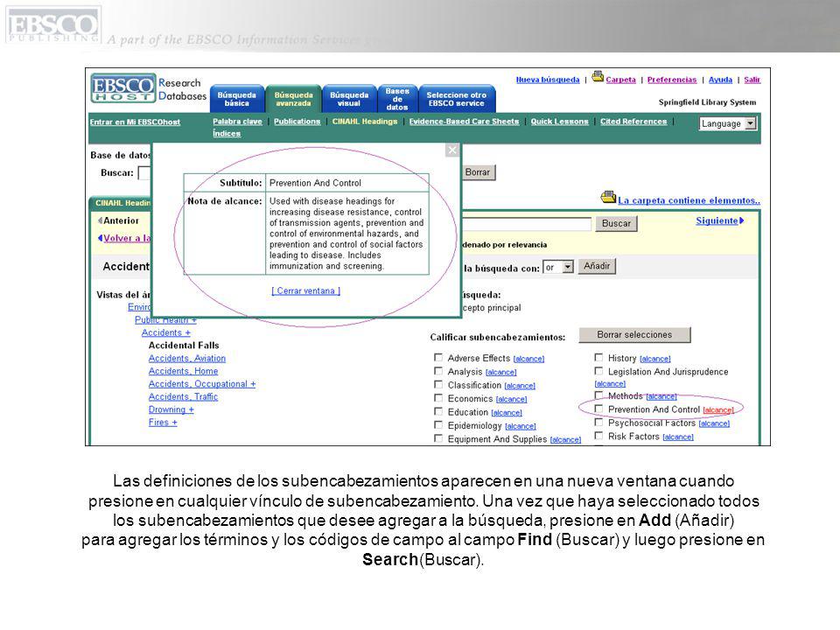Click the Borrar selecciones button

(635, 335)
